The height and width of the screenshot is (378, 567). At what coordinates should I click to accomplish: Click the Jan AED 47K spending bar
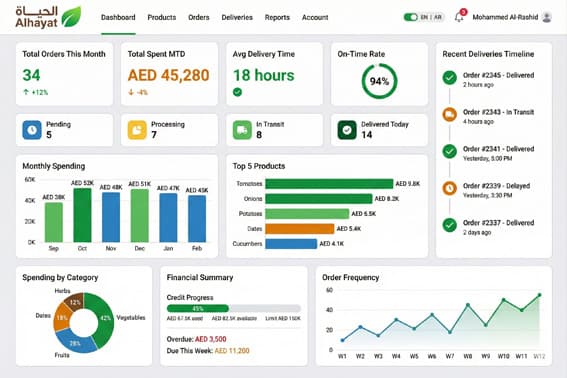169,218
